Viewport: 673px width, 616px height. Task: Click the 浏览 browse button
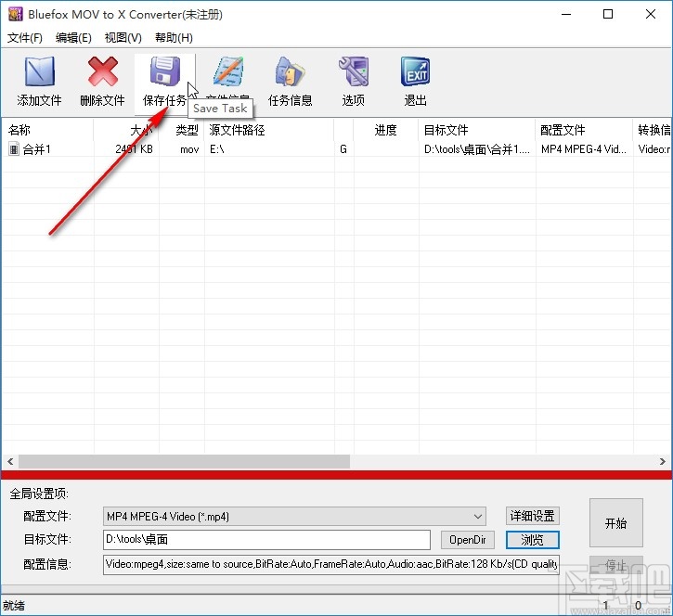[533, 540]
